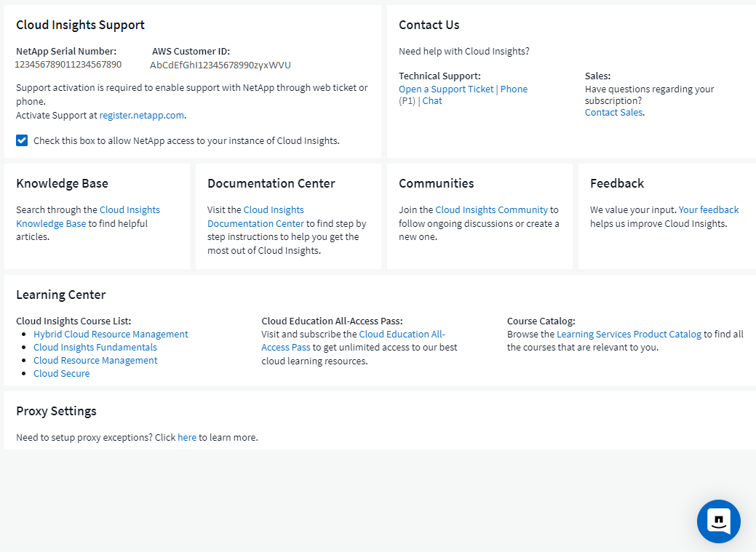Click the Your feedback link
Image resolution: width=756 pixels, height=552 pixels.
[x=708, y=210]
